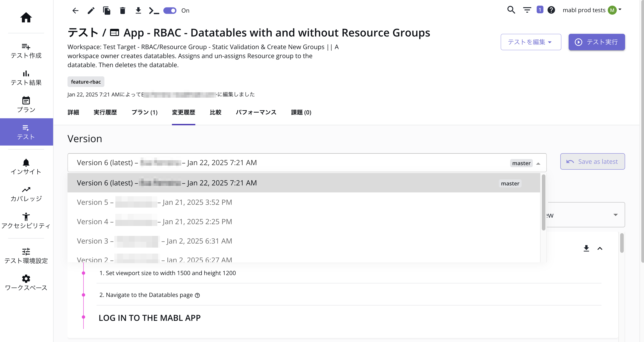Switch to the 比較 tab
The width and height of the screenshot is (644, 342).
(216, 112)
